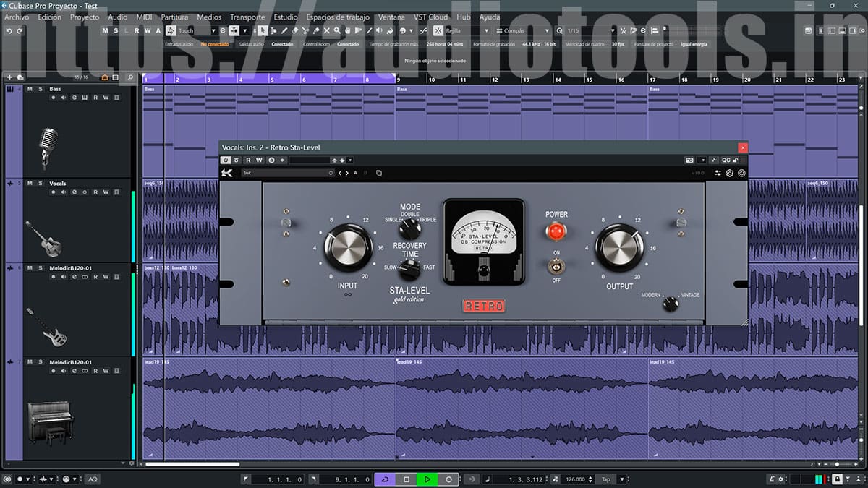The height and width of the screenshot is (488, 868).
Task: Open the plugin Init preset dropdown
Action: click(288, 174)
